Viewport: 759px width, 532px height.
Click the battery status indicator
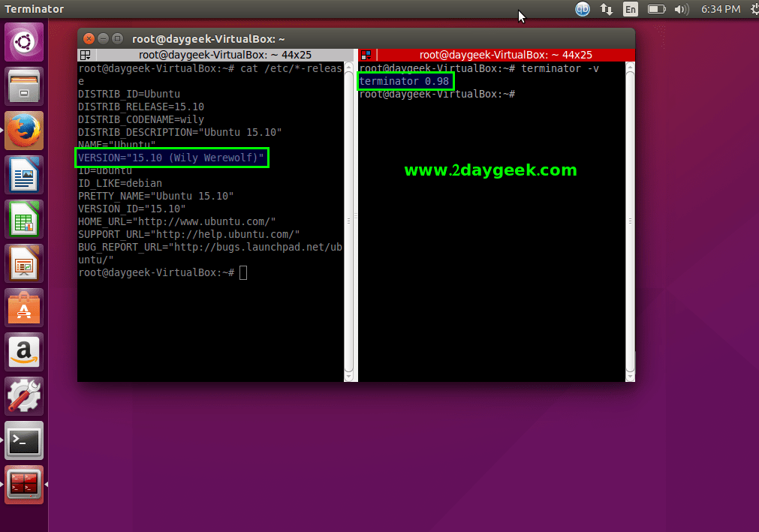click(x=656, y=10)
